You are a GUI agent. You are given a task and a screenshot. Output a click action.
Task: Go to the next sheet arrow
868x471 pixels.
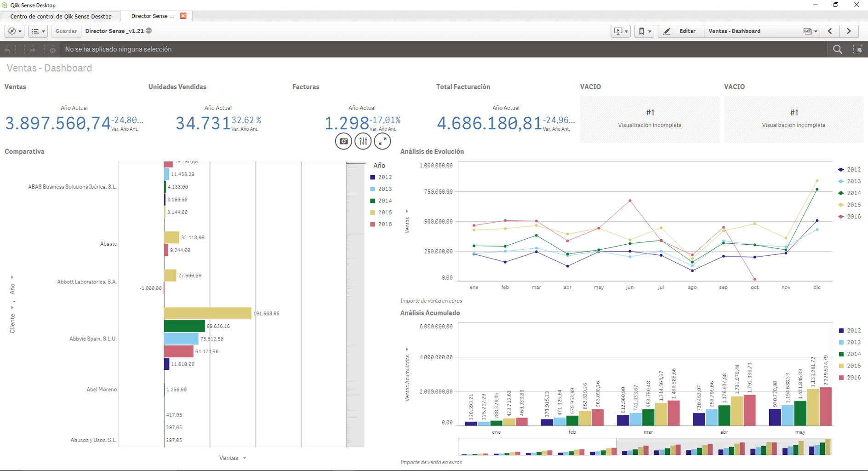click(x=849, y=31)
